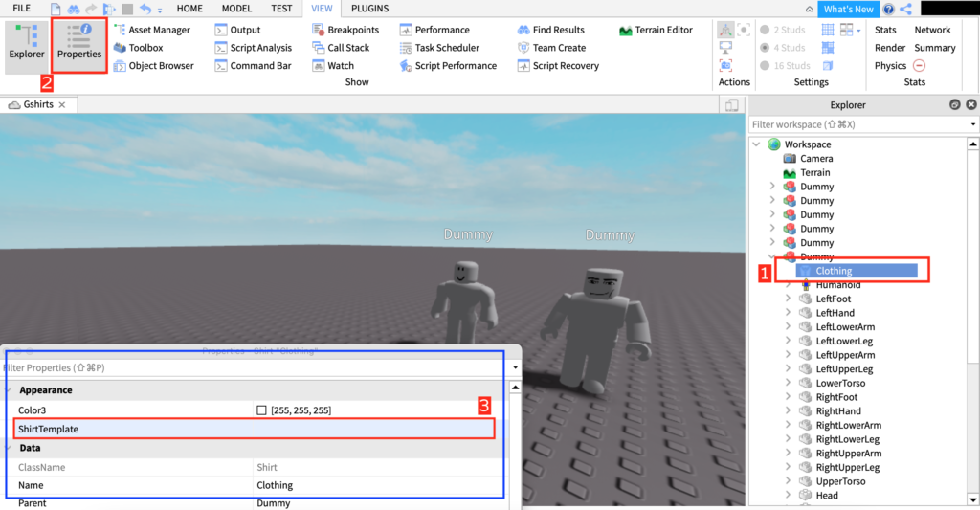This screenshot has width=980, height=510.
Task: Expand the LeftHand tree item
Action: coord(788,313)
